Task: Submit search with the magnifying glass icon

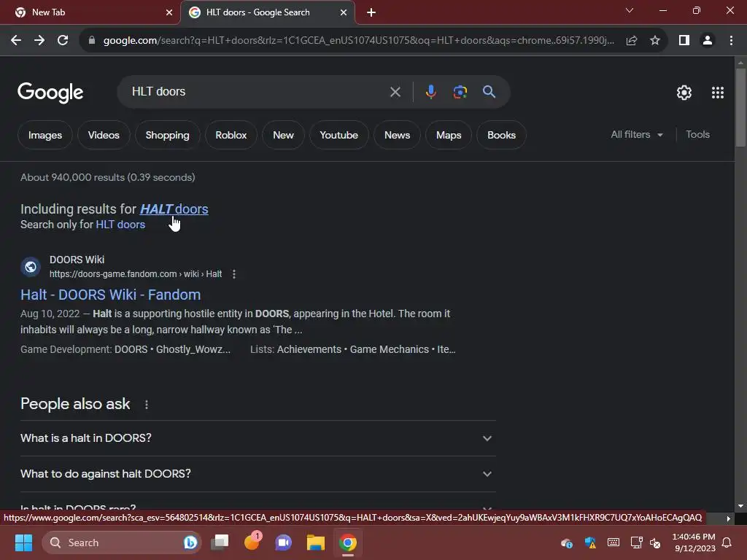Action: tap(489, 91)
